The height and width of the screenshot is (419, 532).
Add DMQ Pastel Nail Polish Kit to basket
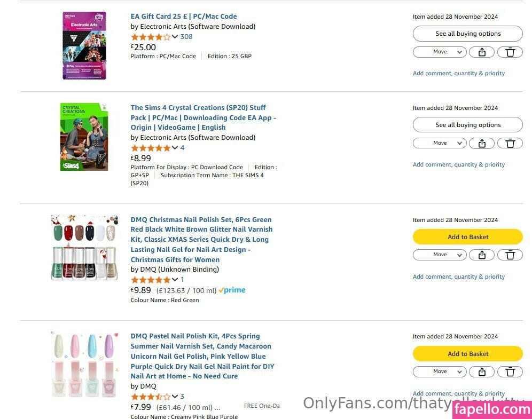coord(467,354)
